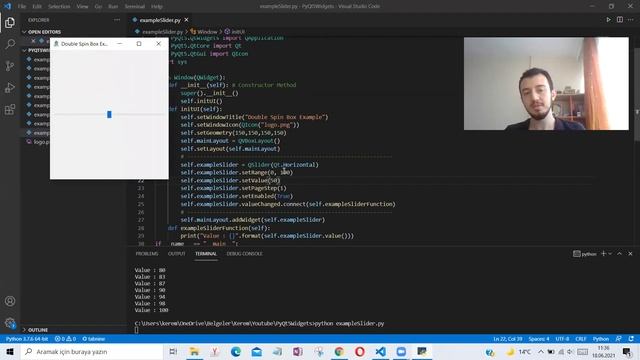This screenshot has height=360, width=640.
Task: Click the Windows taskbar search box
Action: 92,351
